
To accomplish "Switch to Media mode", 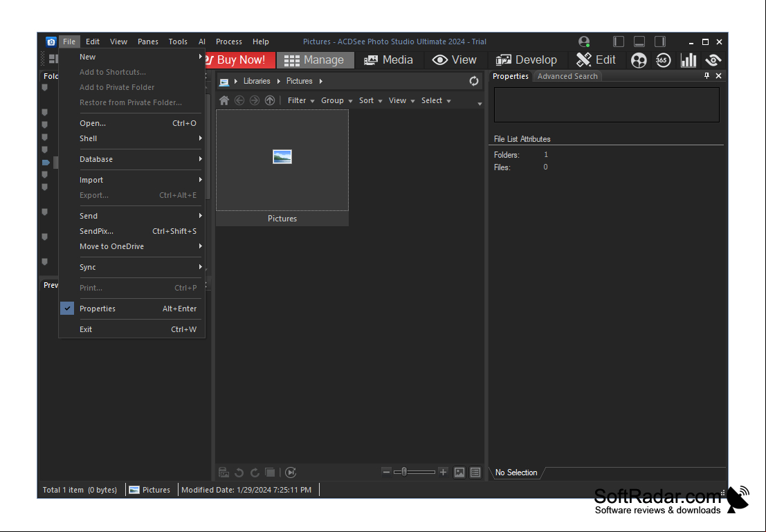I will coord(389,60).
